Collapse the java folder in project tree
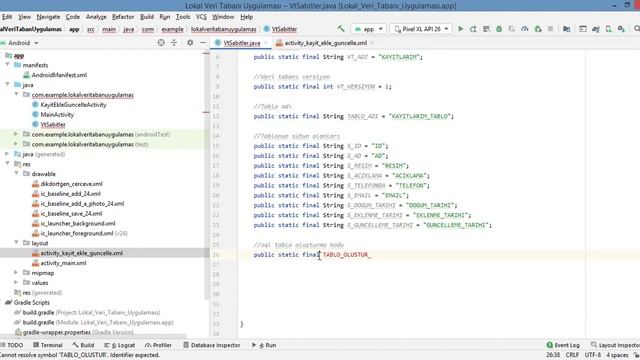The height and width of the screenshot is (360, 640). pyautogui.click(x=7, y=84)
